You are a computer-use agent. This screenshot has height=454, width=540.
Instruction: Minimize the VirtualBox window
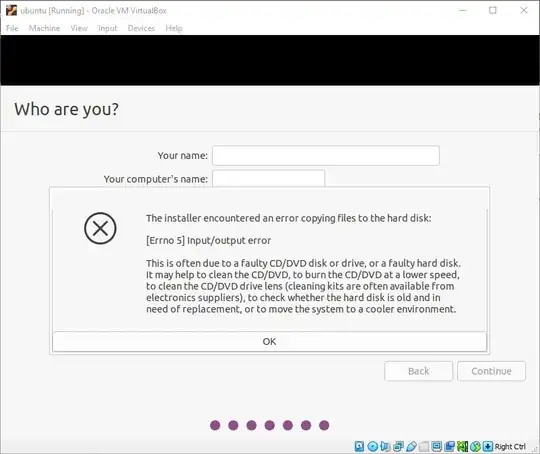click(463, 10)
